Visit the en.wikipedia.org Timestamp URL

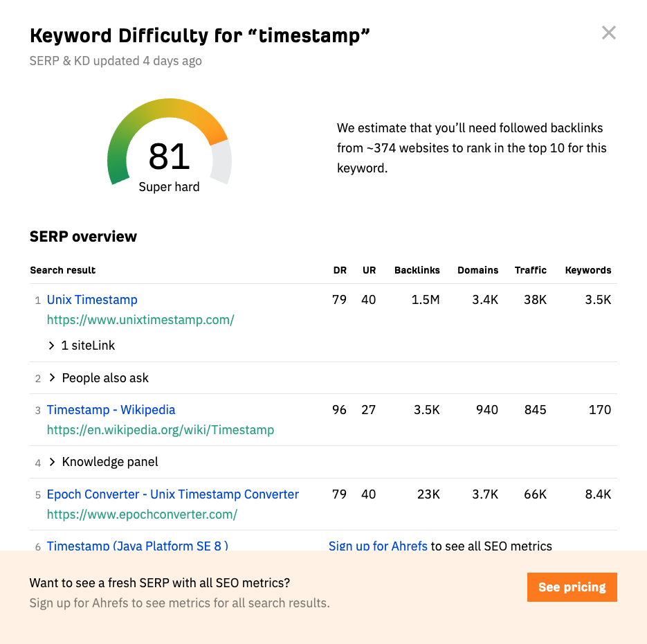[x=161, y=430]
